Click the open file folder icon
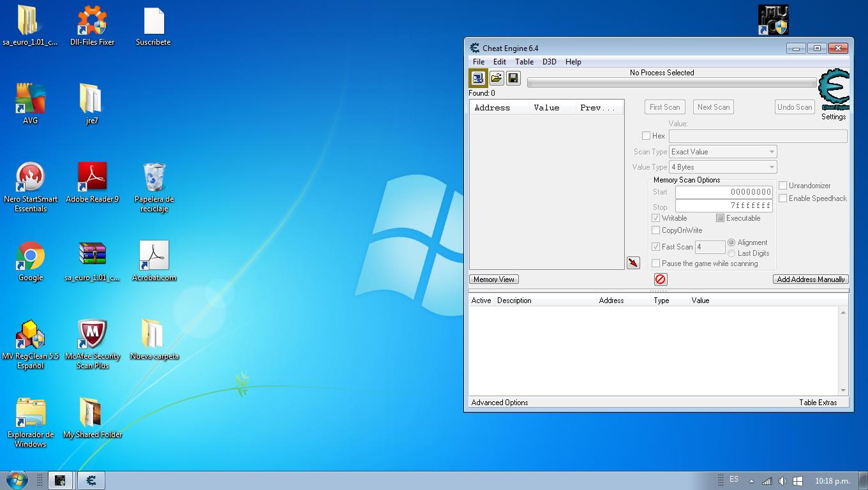The width and height of the screenshot is (868, 490). [x=496, y=78]
